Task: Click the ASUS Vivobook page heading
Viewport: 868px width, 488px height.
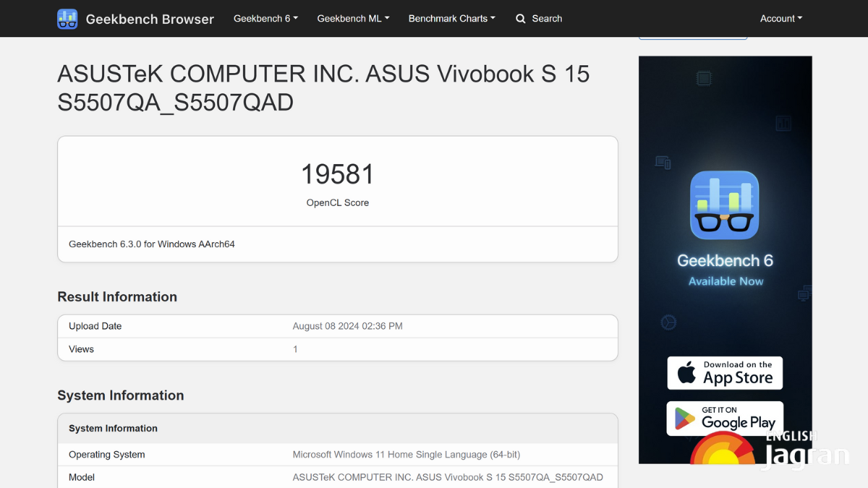Action: (323, 87)
